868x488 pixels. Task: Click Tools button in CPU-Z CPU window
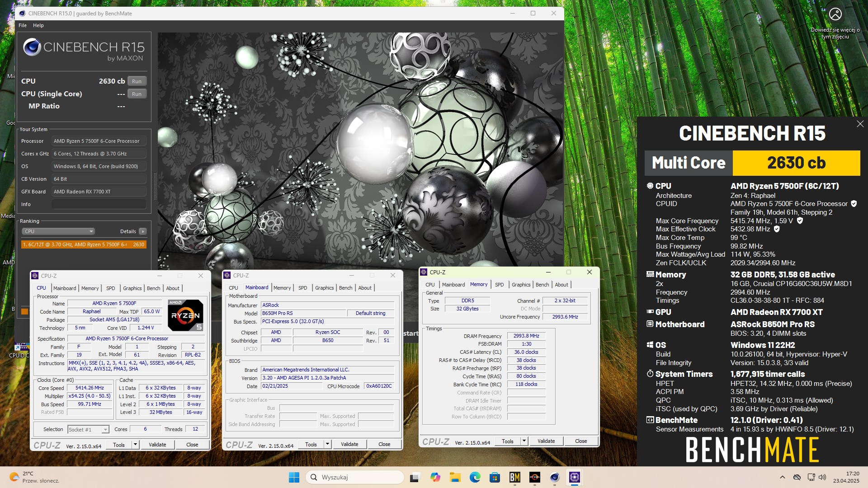[119, 445]
